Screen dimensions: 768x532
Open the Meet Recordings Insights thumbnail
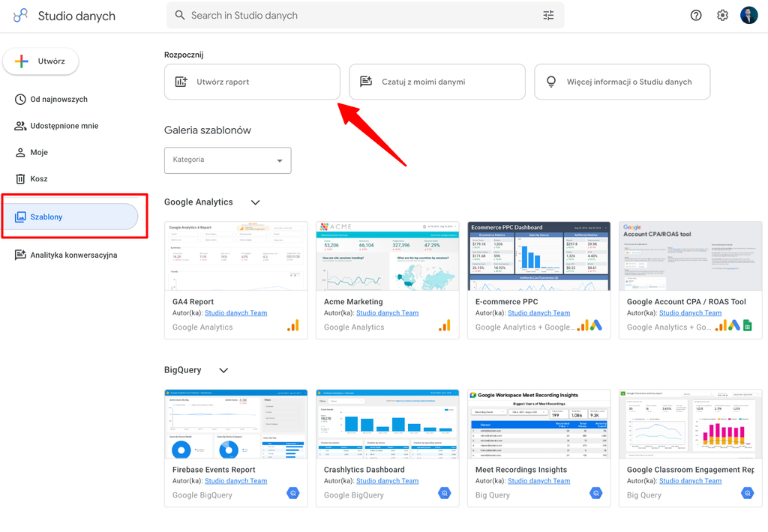[x=539, y=424]
